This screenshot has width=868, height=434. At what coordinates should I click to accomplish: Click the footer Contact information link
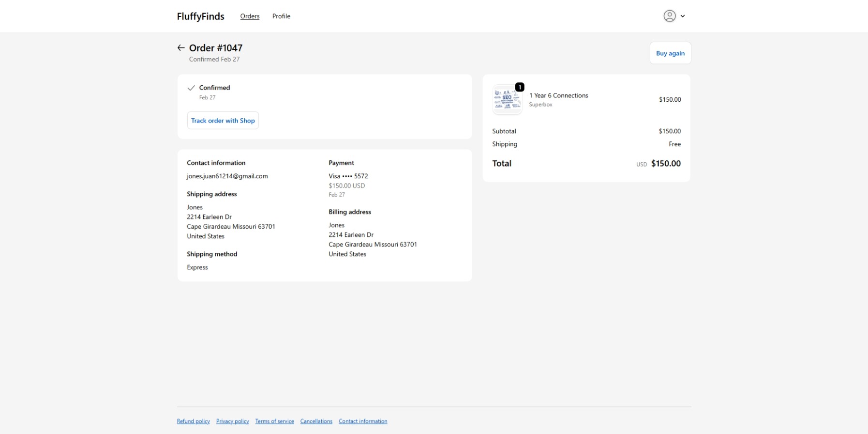[x=363, y=421]
